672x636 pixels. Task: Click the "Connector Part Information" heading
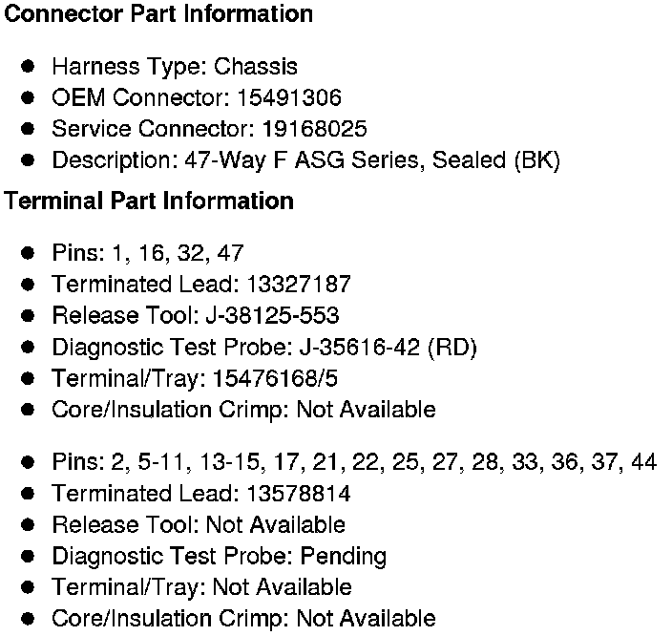[158, 15]
